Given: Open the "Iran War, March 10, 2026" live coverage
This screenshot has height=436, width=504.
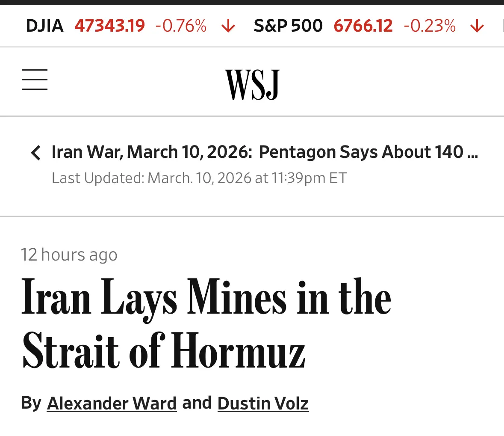Looking at the screenshot, I should pyautogui.click(x=152, y=152).
